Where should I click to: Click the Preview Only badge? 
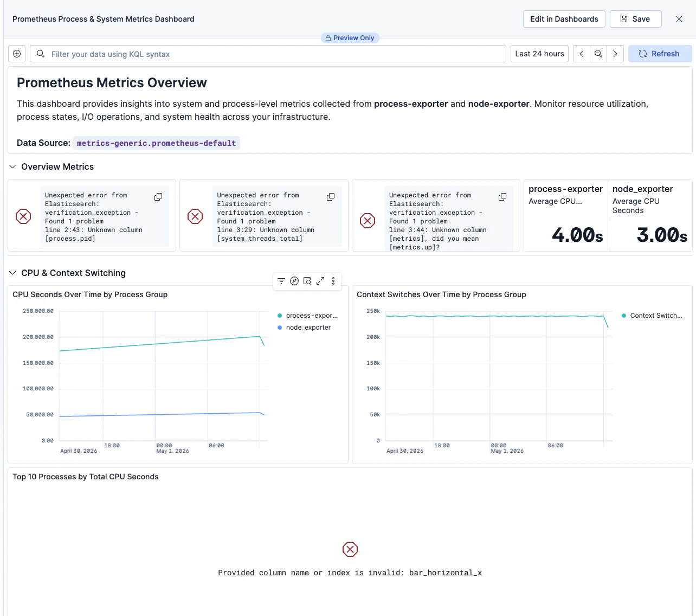tap(350, 38)
